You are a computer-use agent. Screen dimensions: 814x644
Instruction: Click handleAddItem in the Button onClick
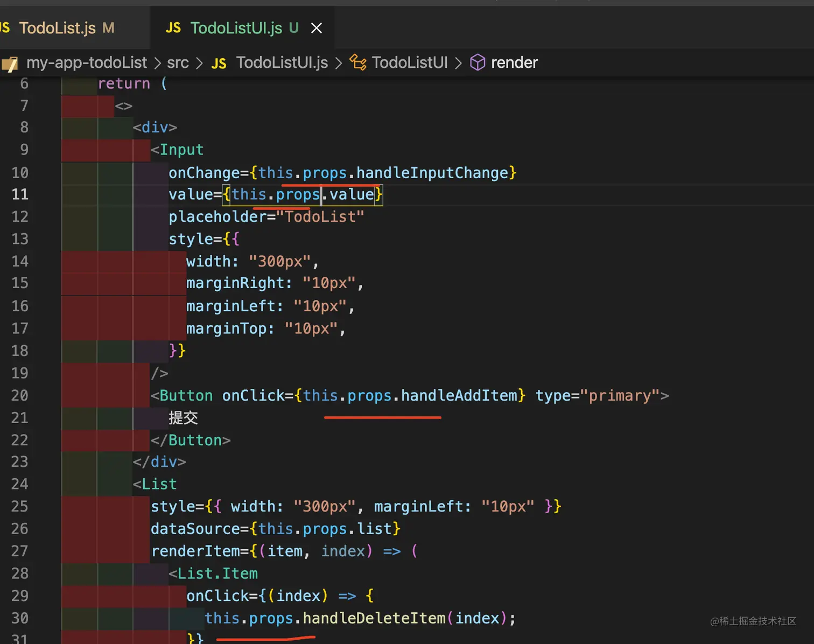click(x=459, y=396)
